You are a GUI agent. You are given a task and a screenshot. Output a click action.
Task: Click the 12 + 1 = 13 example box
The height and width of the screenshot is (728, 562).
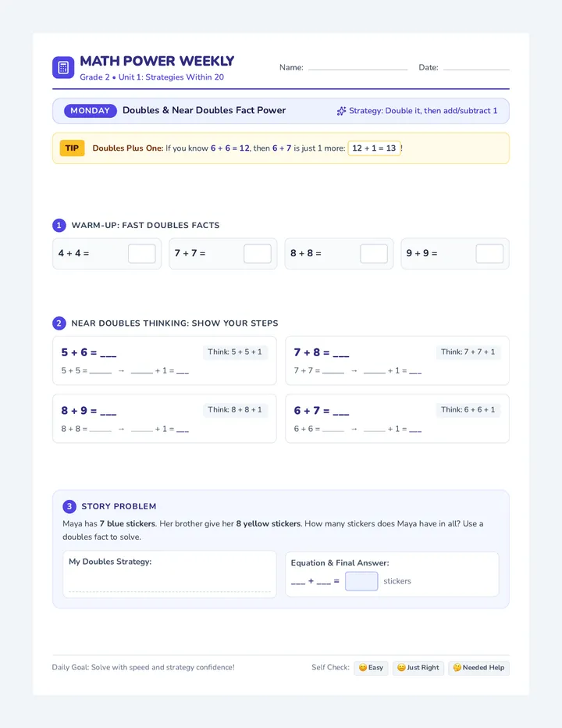click(374, 148)
